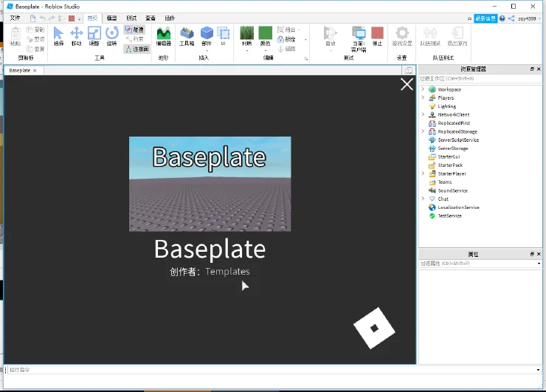The image size is (546, 392).
Task: Expand the Players tree node
Action: coord(423,97)
